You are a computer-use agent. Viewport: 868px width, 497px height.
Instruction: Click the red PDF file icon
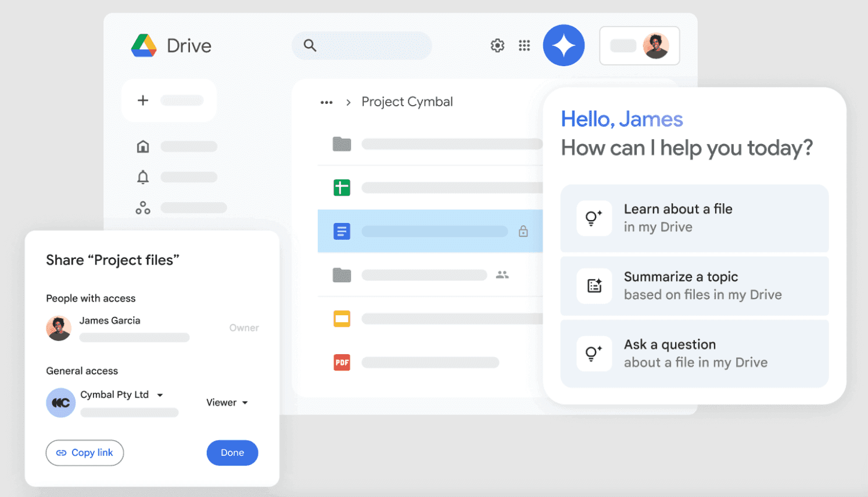tap(342, 362)
